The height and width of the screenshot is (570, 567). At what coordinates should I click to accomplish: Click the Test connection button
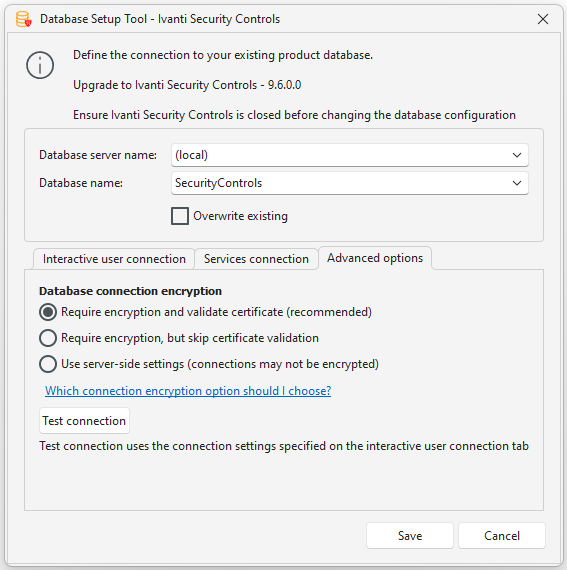click(84, 421)
